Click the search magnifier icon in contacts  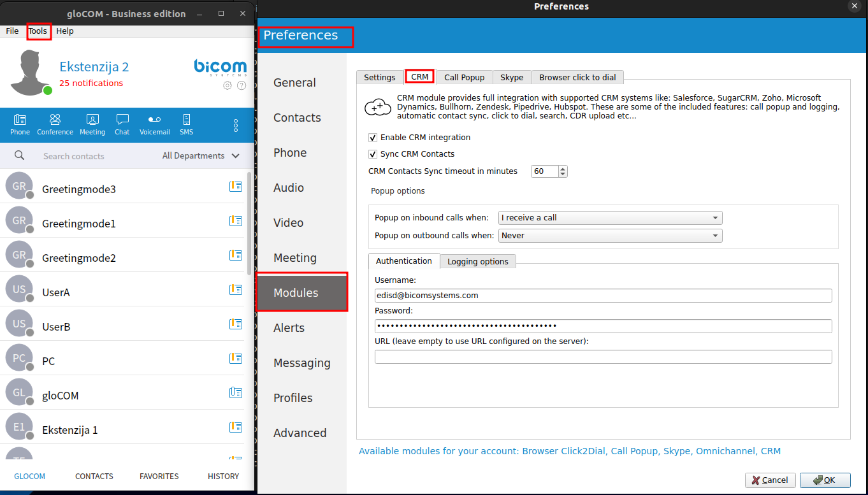(x=20, y=155)
